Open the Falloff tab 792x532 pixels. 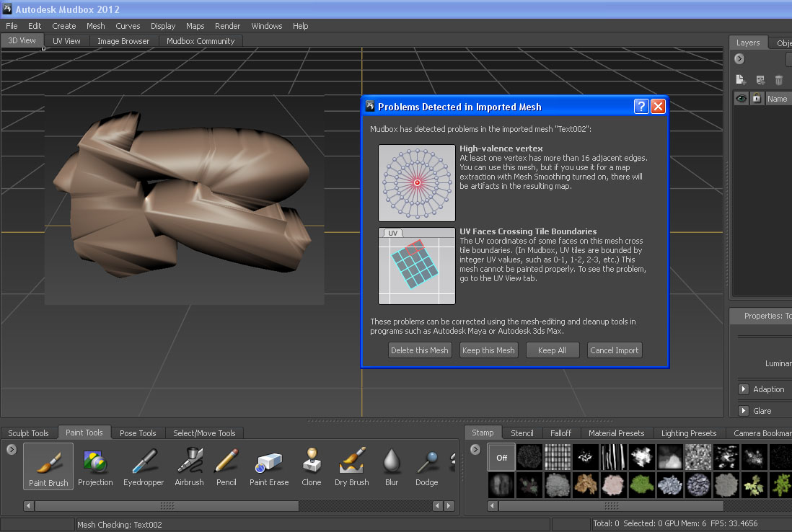click(560, 433)
